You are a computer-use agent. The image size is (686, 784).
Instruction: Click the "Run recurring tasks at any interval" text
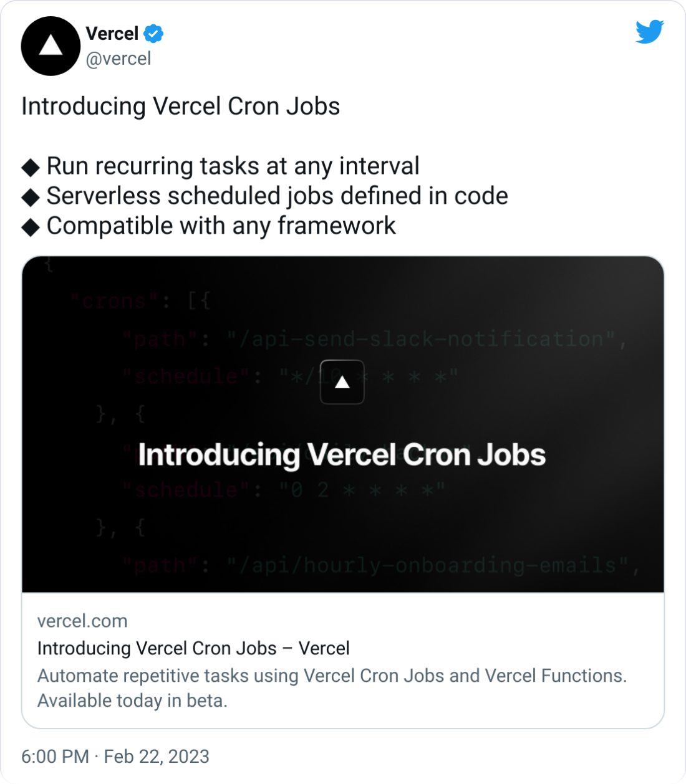pyautogui.click(x=233, y=166)
